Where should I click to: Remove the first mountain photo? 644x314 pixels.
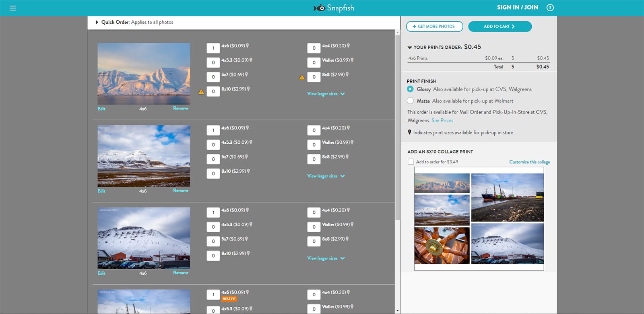181,108
